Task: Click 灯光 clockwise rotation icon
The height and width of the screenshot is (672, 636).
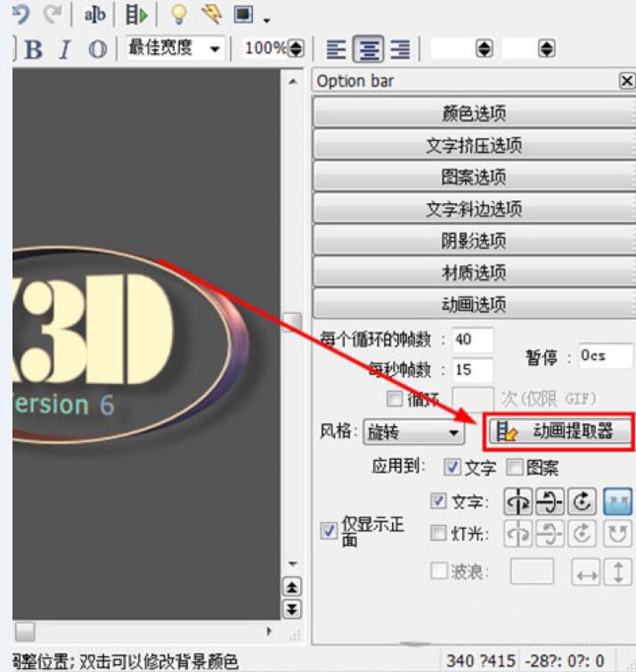Action: pyautogui.click(x=582, y=534)
